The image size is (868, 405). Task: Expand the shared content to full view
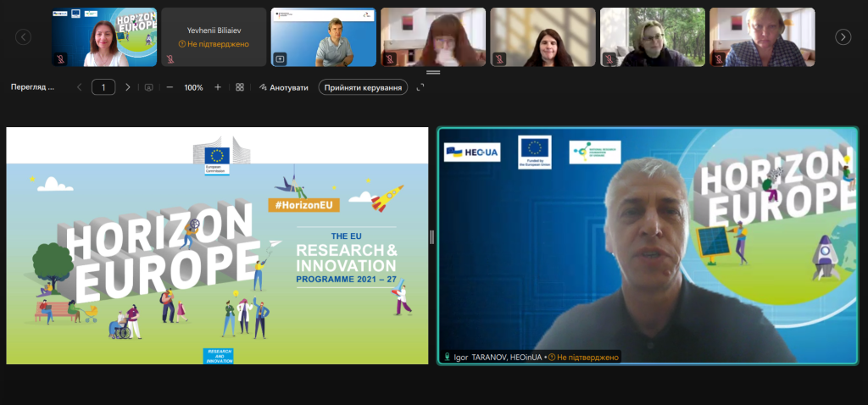tap(420, 87)
